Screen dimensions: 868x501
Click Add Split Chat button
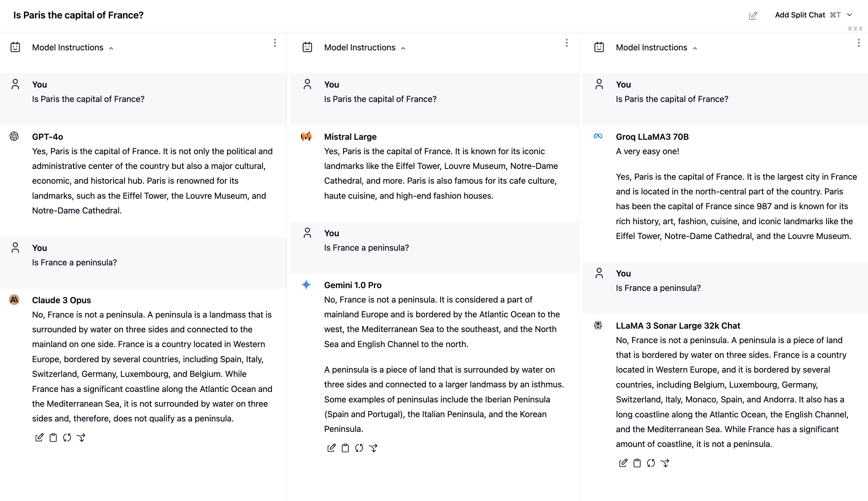(800, 15)
